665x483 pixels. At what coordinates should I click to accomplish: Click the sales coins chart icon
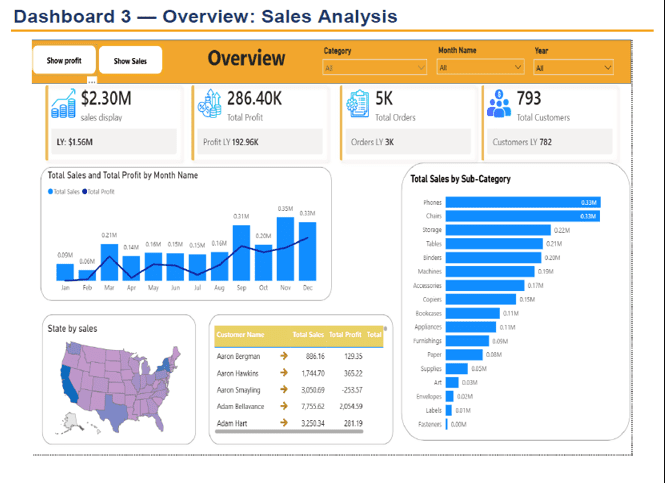click(x=64, y=103)
